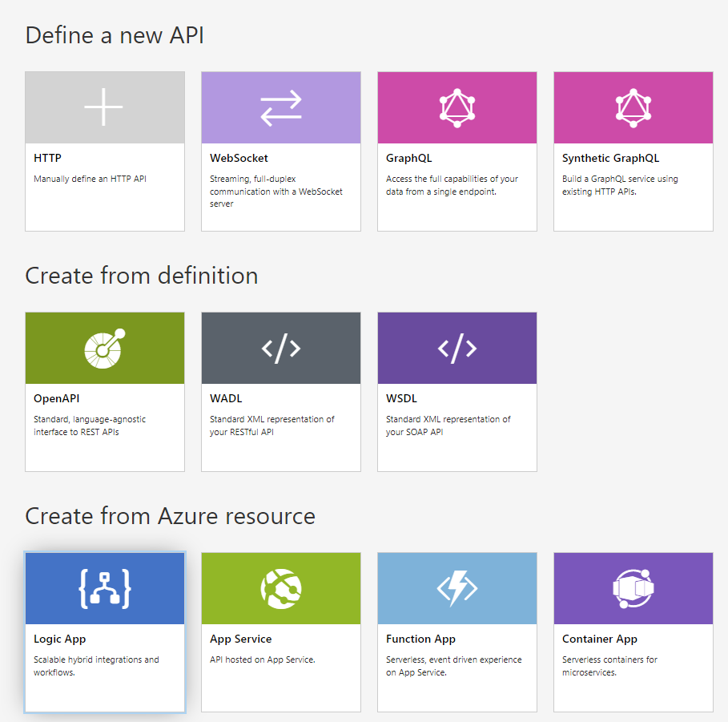Click the Function App title label
The height and width of the screenshot is (722, 728).
point(420,639)
